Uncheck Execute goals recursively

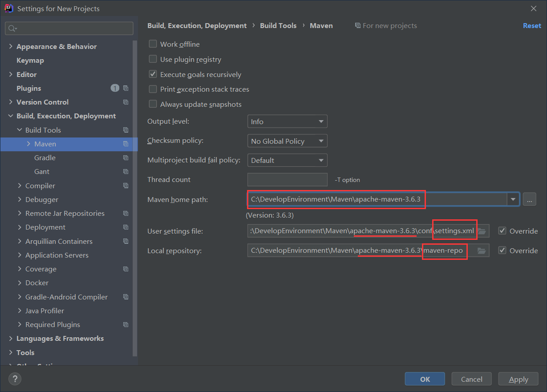(153, 74)
